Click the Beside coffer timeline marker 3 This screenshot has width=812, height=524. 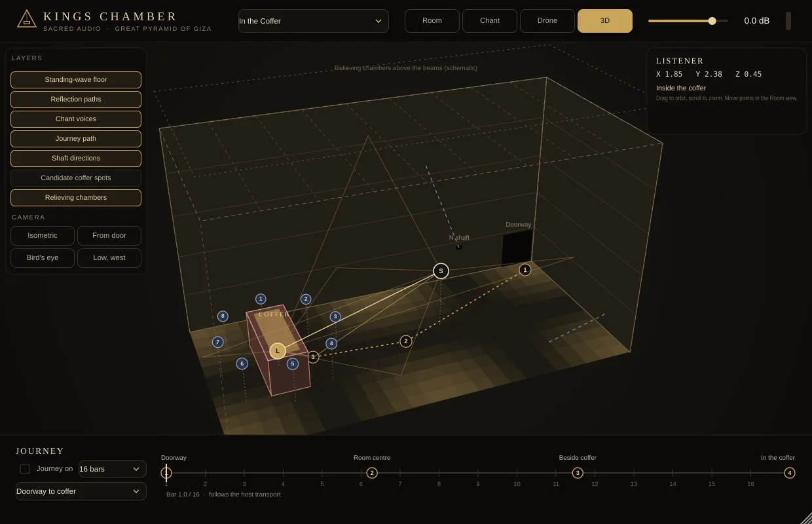tap(578, 473)
